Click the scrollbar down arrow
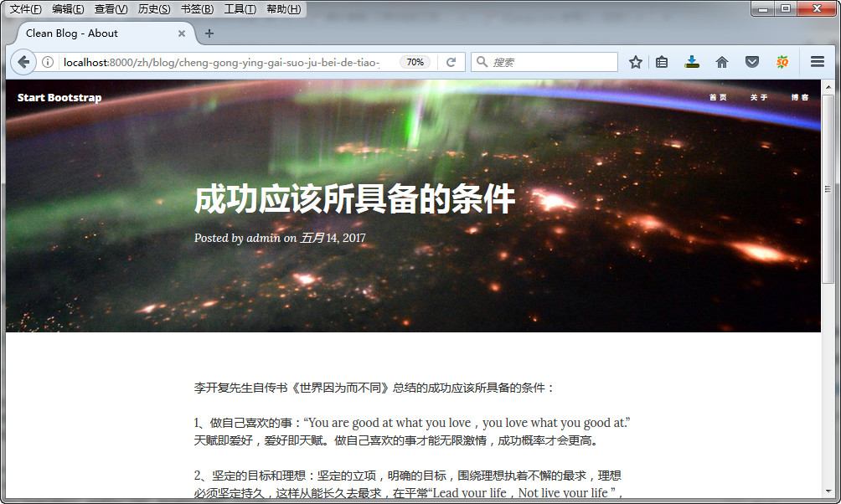 point(828,491)
